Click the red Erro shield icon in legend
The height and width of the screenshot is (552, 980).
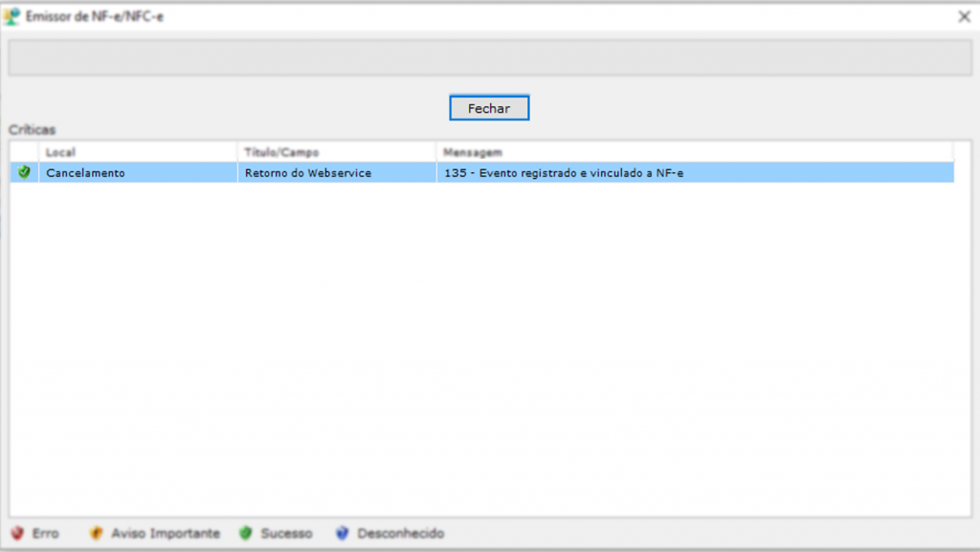tap(16, 534)
